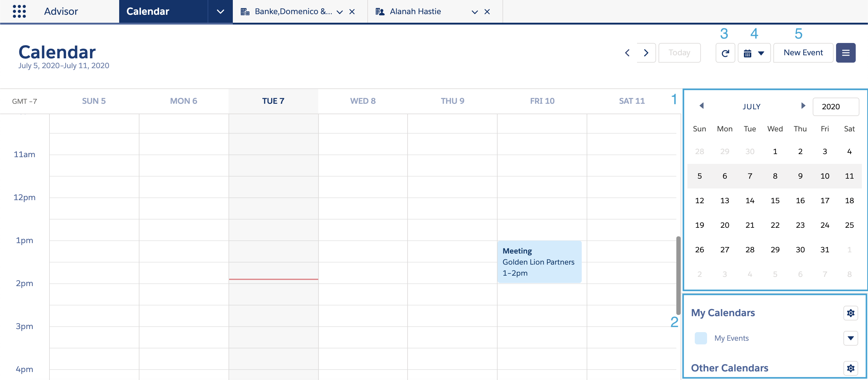This screenshot has width=868, height=380.
Task: Select the SAT 11 column header
Action: [x=631, y=101]
